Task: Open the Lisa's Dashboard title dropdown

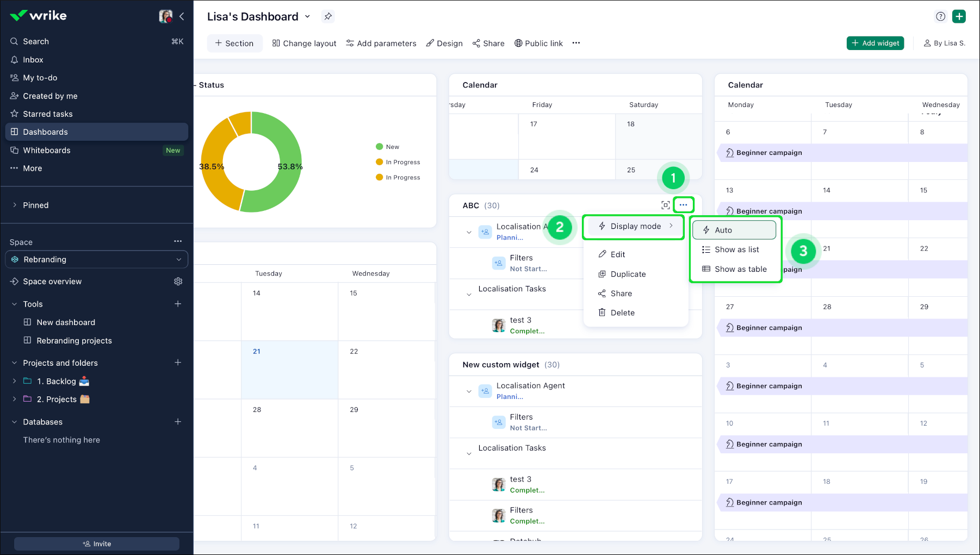Action: coord(307,17)
